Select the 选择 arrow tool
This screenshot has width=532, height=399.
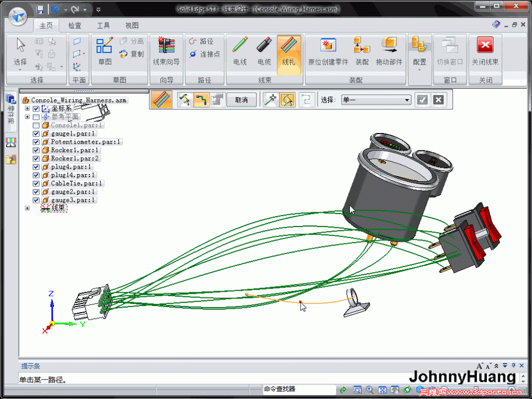[x=21, y=52]
